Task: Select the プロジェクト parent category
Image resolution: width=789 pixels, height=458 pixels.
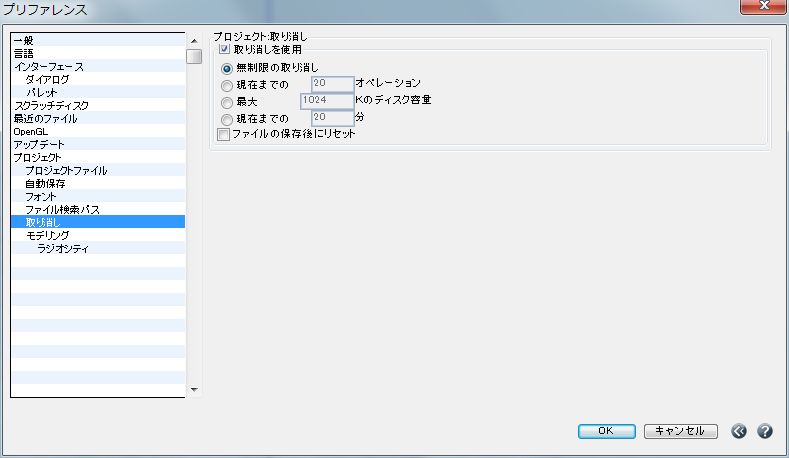Action: [x=98, y=158]
